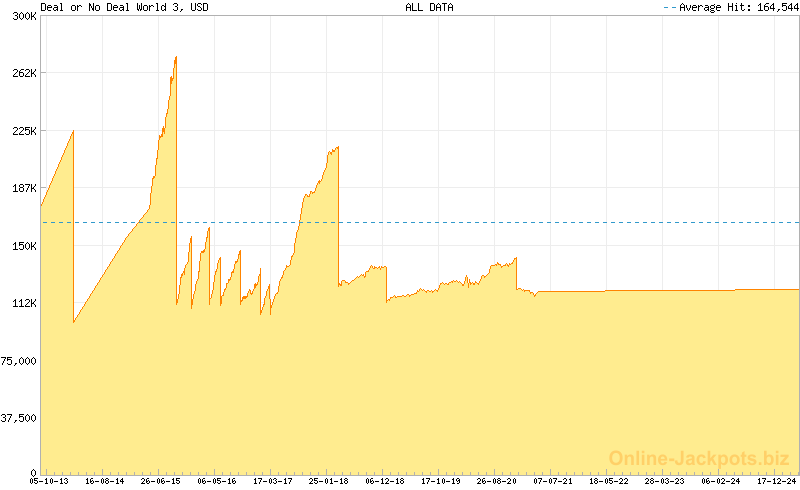The image size is (800, 490).
Task: Select the 26-06-15 x-axis date label
Action: [x=160, y=481]
